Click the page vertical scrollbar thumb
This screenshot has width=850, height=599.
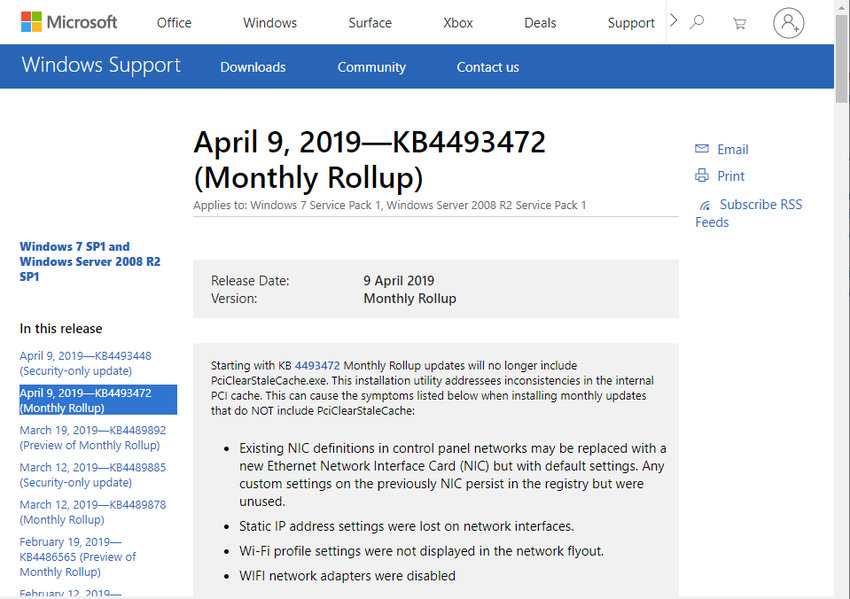click(841, 57)
